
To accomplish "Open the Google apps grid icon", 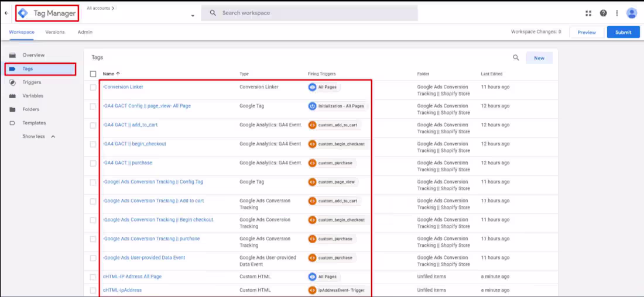I will pyautogui.click(x=588, y=13).
